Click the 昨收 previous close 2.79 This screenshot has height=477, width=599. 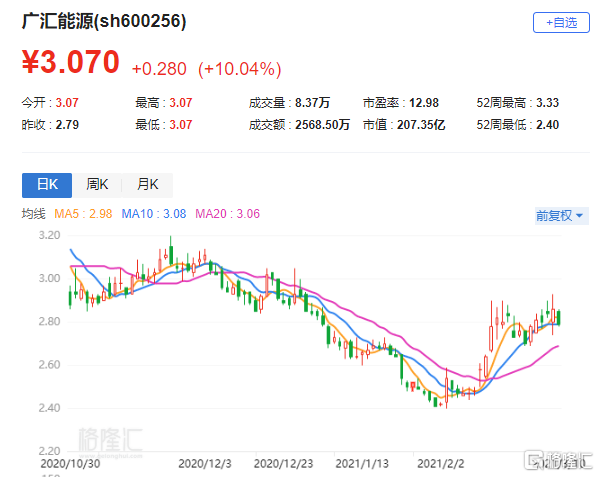click(x=67, y=125)
